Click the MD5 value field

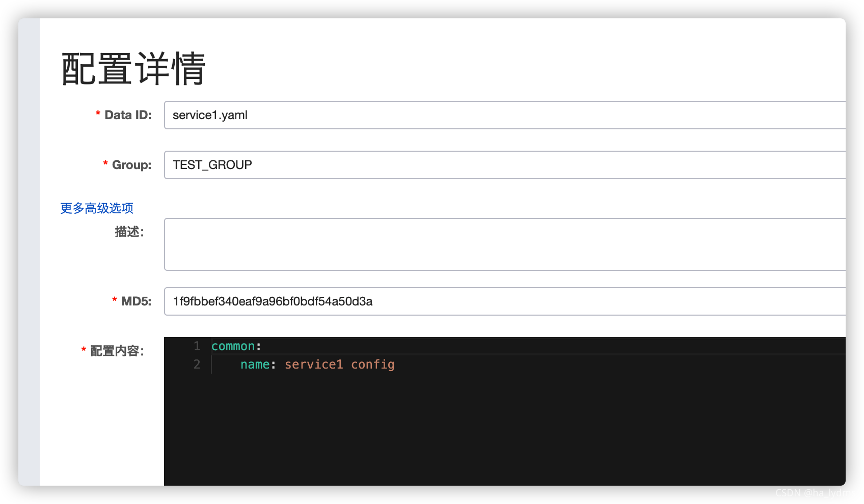[504, 301]
